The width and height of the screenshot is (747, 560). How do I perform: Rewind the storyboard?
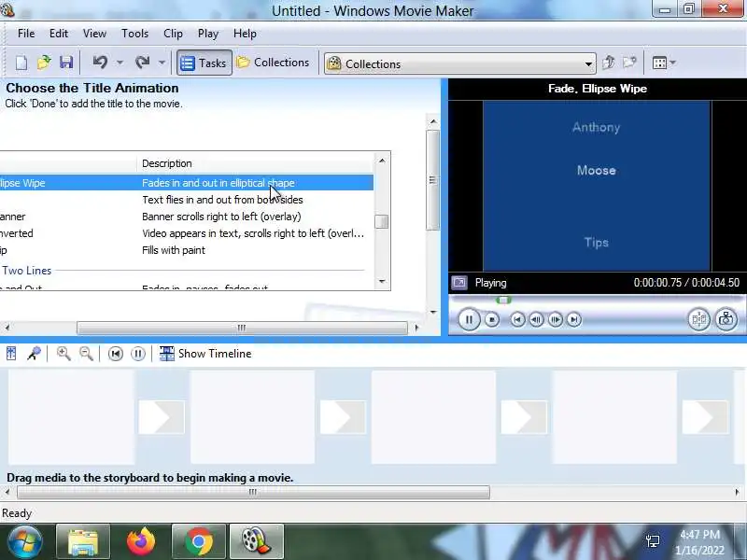[115, 354]
